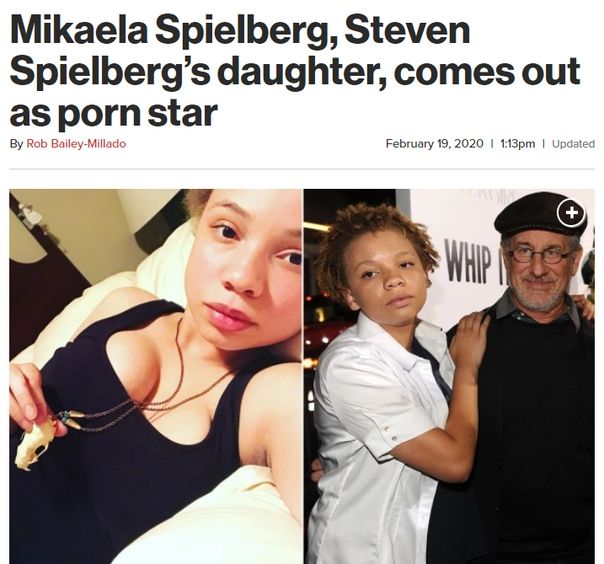Open the left selfie photo
This screenshot has height=564, width=604.
click(x=155, y=376)
